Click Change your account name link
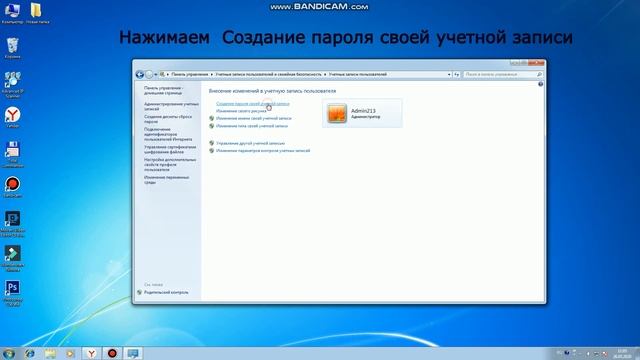The image size is (640, 360). pyautogui.click(x=253, y=118)
